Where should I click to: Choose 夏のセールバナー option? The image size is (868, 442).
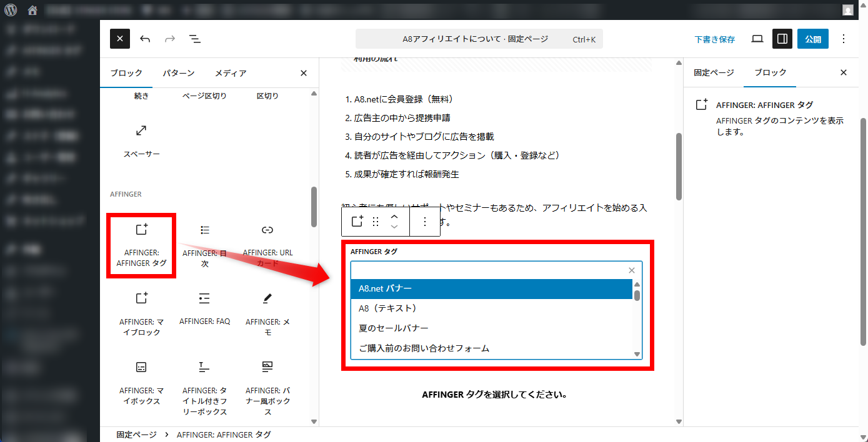click(x=492, y=328)
